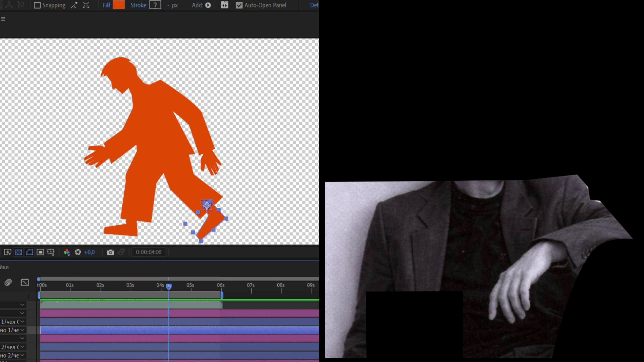The image size is (644, 362).
Task: Open the viewer panel hamburger menu
Action: coord(3,19)
